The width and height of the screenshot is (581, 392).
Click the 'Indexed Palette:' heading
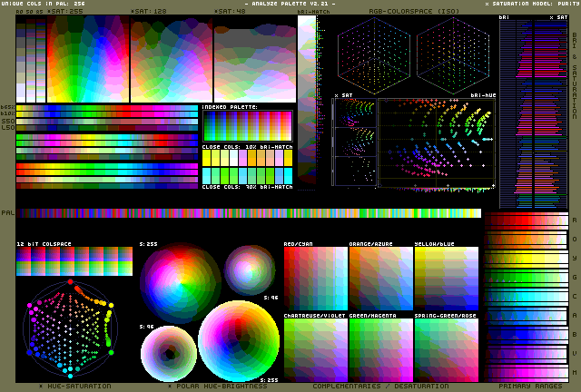click(x=230, y=107)
